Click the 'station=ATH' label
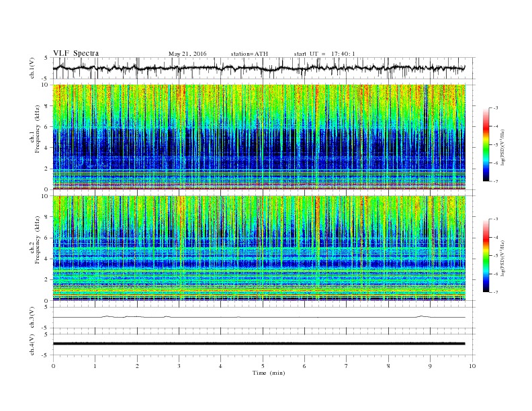Image resolution: width=532 pixels, height=411 pixels. tap(249, 54)
